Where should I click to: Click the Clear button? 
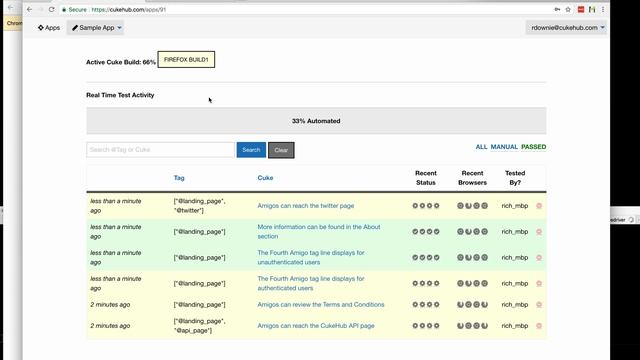point(281,150)
